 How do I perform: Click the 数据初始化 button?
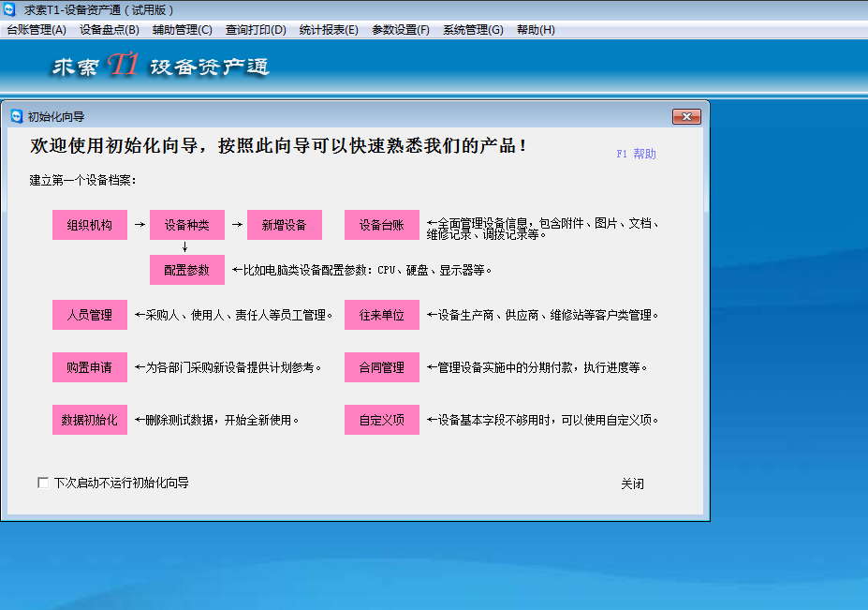(90, 420)
